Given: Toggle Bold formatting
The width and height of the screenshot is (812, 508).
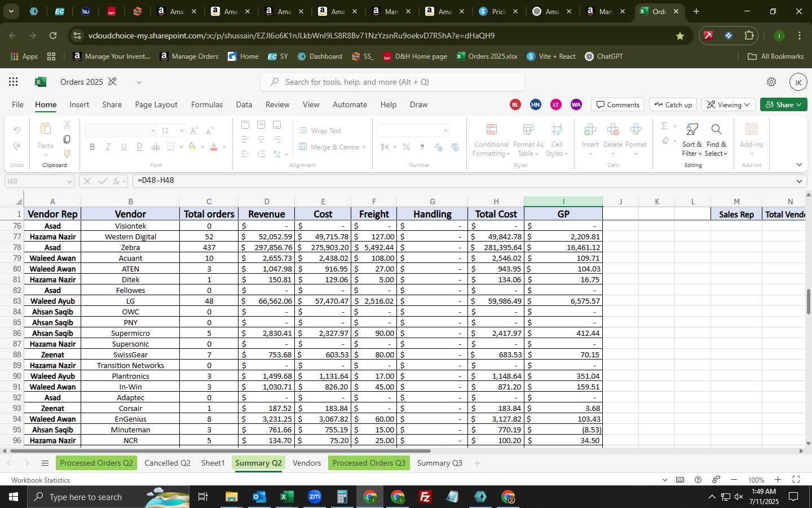Looking at the screenshot, I should (x=92, y=147).
